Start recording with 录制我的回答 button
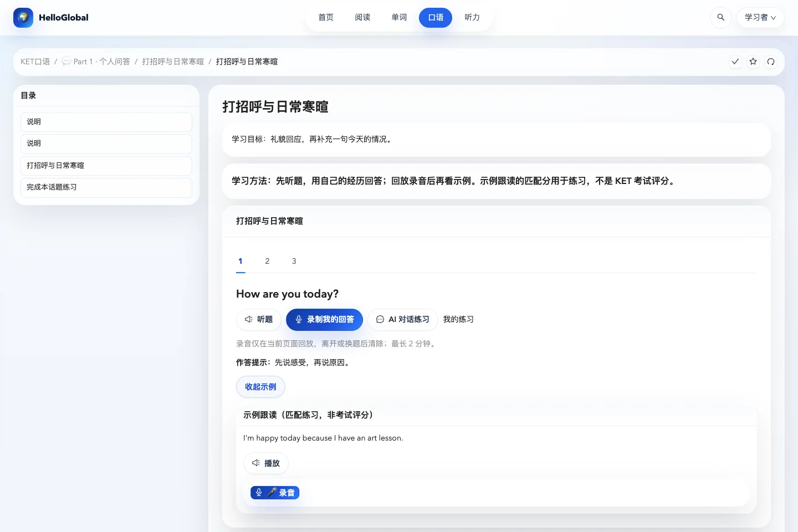The image size is (798, 532). pyautogui.click(x=324, y=320)
